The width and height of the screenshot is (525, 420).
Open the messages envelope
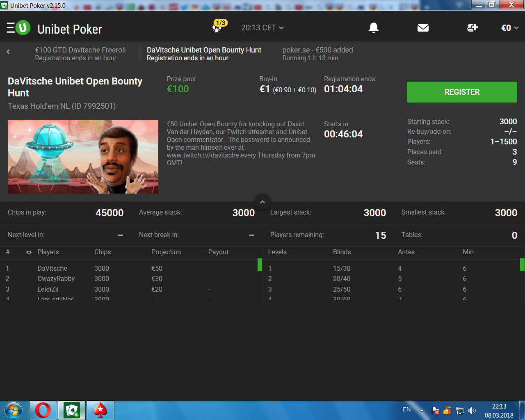pyautogui.click(x=423, y=27)
